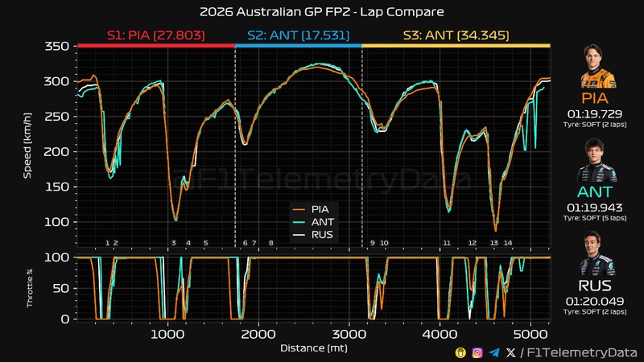Click corner marker 14
Viewport: 644px width, 362px height.
coord(508,243)
